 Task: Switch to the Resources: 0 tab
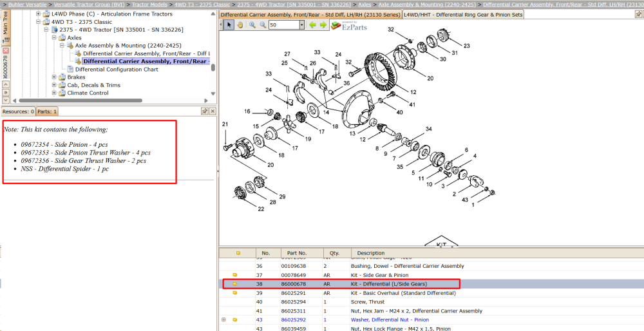19,111
